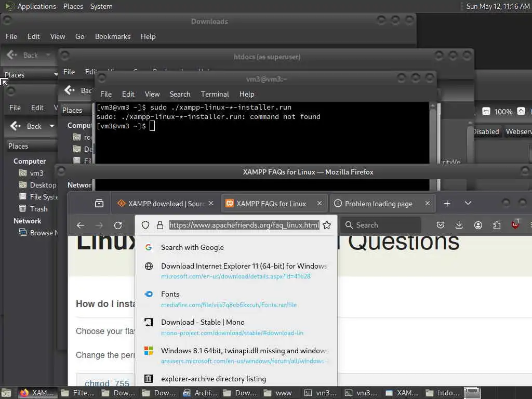This screenshot has width=532, height=399.
Task: Open Firefox View icon left of tabs
Action: click(99, 204)
